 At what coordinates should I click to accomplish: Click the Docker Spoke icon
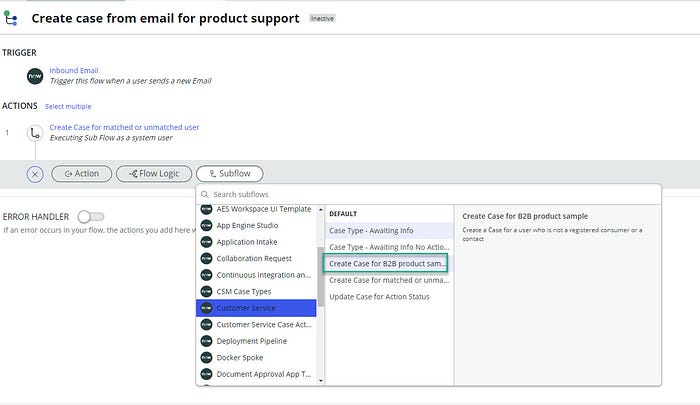pyautogui.click(x=205, y=357)
